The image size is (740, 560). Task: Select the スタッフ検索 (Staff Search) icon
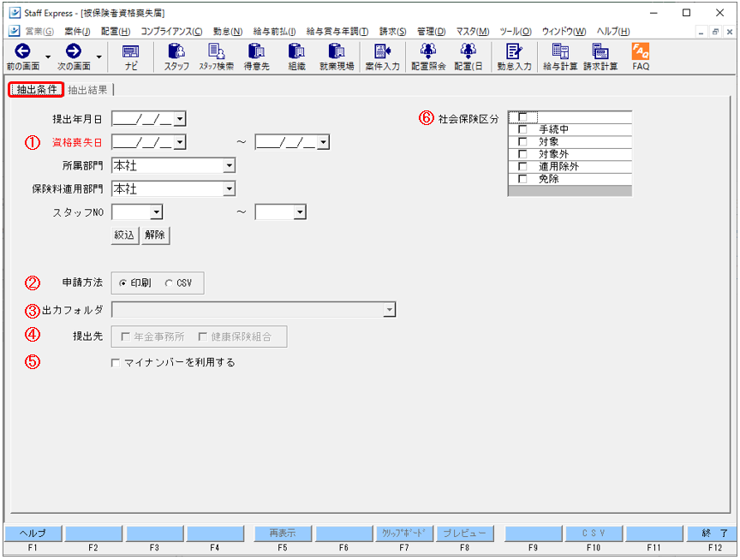(214, 57)
